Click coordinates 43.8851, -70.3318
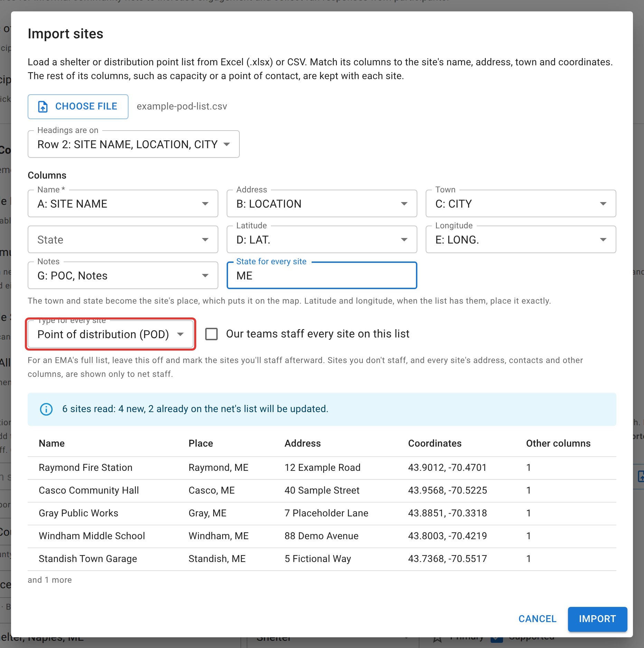The image size is (644, 648). point(447,513)
